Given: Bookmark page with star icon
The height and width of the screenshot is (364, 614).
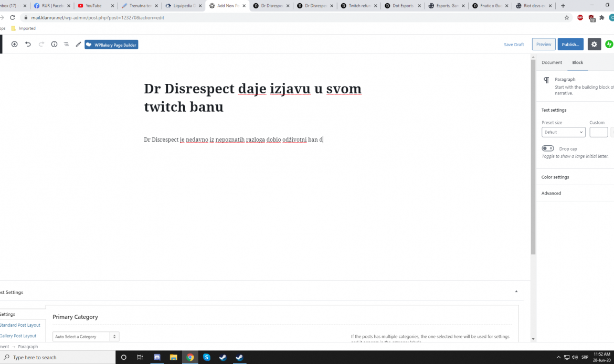Looking at the screenshot, I should pos(567,17).
